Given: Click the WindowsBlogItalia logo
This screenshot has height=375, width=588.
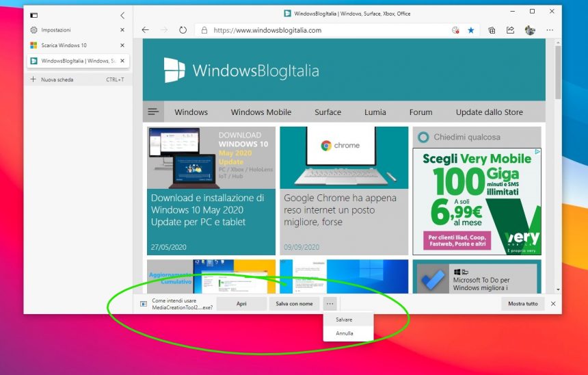Looking at the screenshot, I should coord(241,70).
